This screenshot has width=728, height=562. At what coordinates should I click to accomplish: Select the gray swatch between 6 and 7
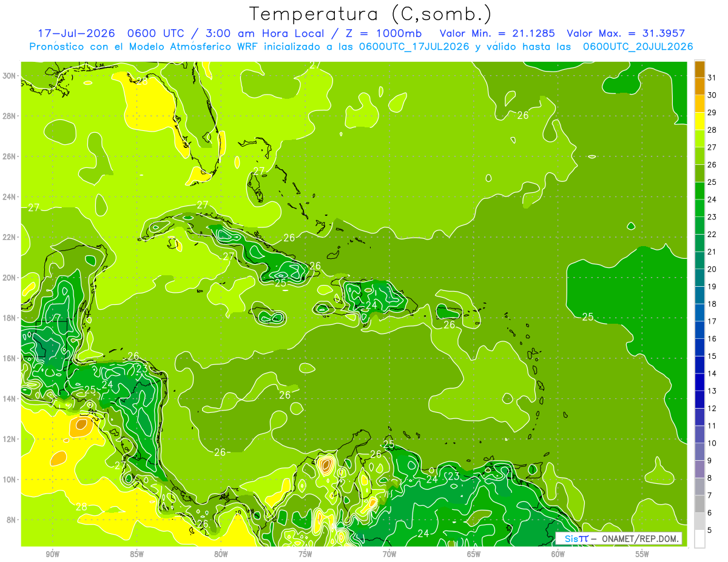point(699,504)
